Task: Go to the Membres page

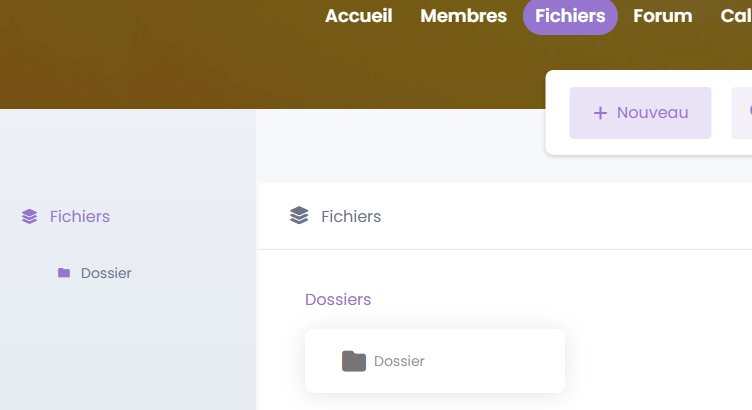Action: [x=463, y=16]
